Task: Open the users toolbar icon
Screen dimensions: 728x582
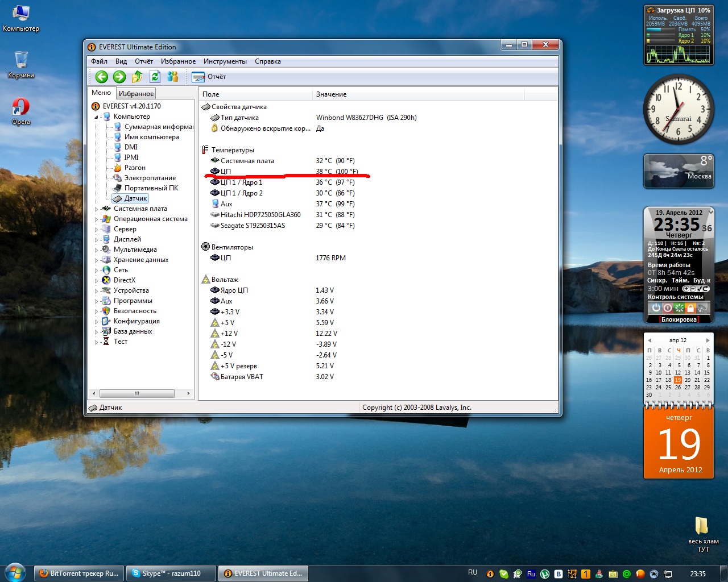Action: point(173,76)
